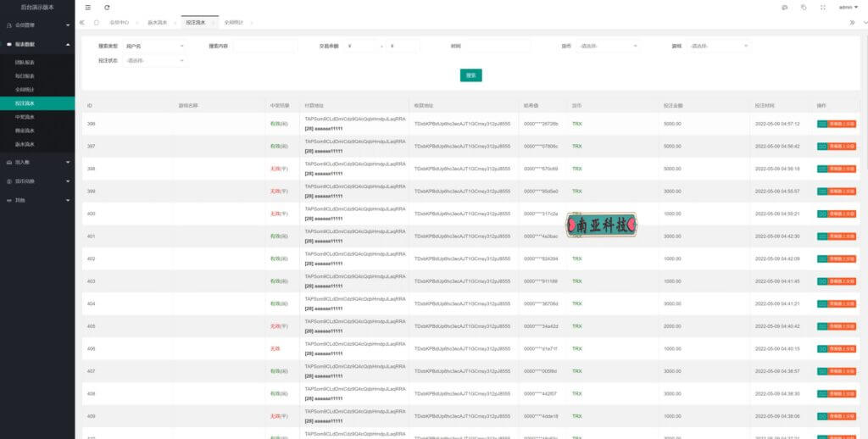
Task: Click the time cell 2022-05-09 04:57:12
Action: [x=777, y=124]
